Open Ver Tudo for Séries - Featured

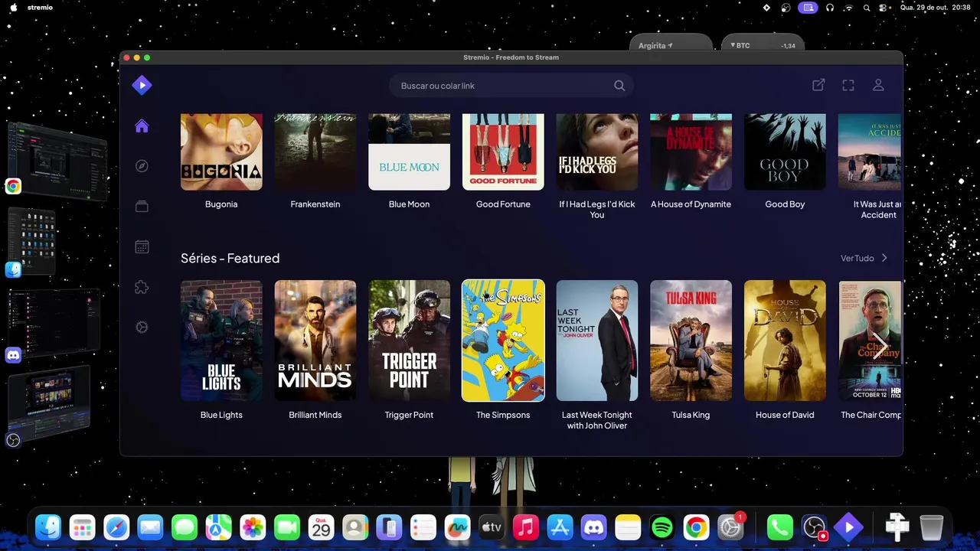(864, 258)
